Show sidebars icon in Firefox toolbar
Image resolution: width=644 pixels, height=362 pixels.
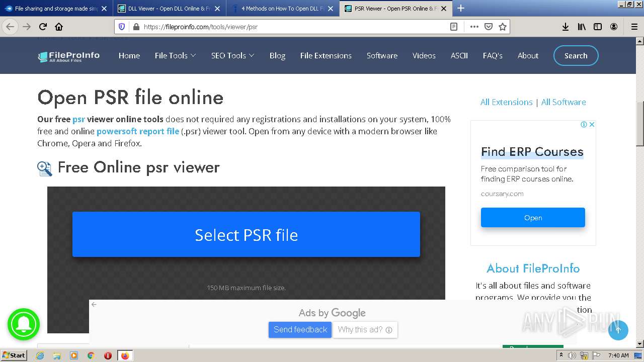point(598,27)
